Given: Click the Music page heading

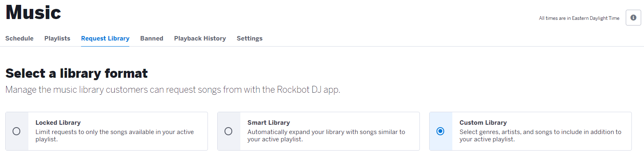Looking at the screenshot, I should click(33, 13).
